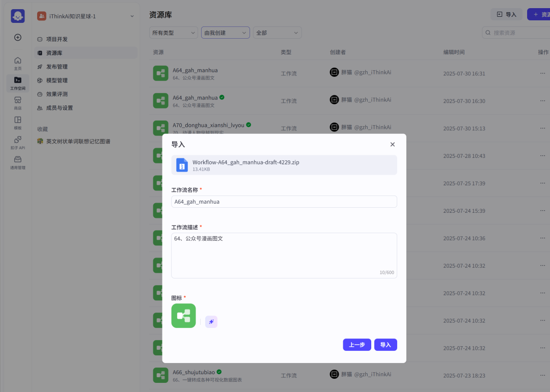This screenshot has height=392, width=550.
Task: Click the blue add resource button
Action: (x=539, y=14)
